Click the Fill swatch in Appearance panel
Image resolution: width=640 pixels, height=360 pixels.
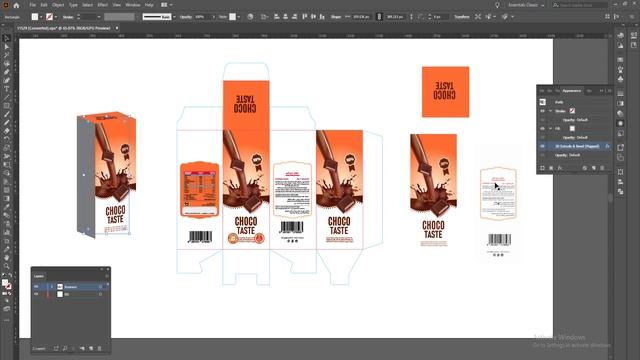point(572,129)
